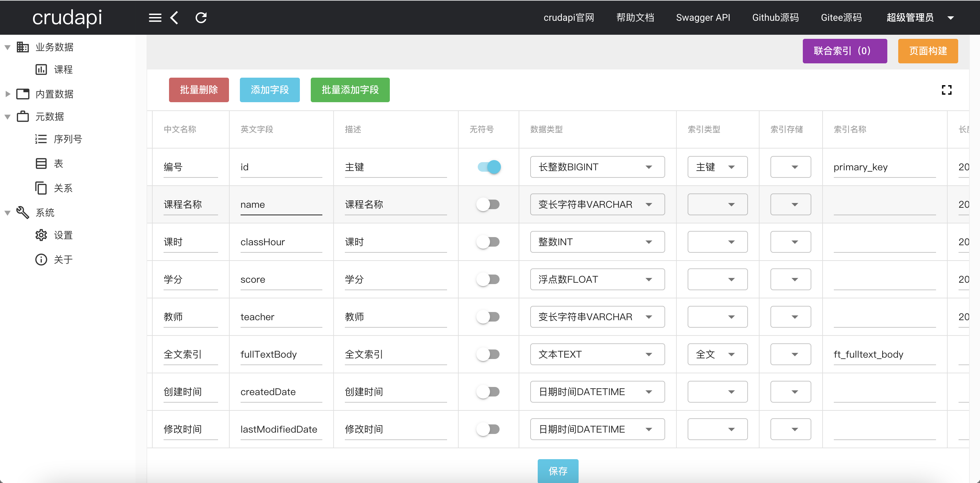Click the 批量添加字段 button
980x483 pixels.
pyautogui.click(x=350, y=90)
